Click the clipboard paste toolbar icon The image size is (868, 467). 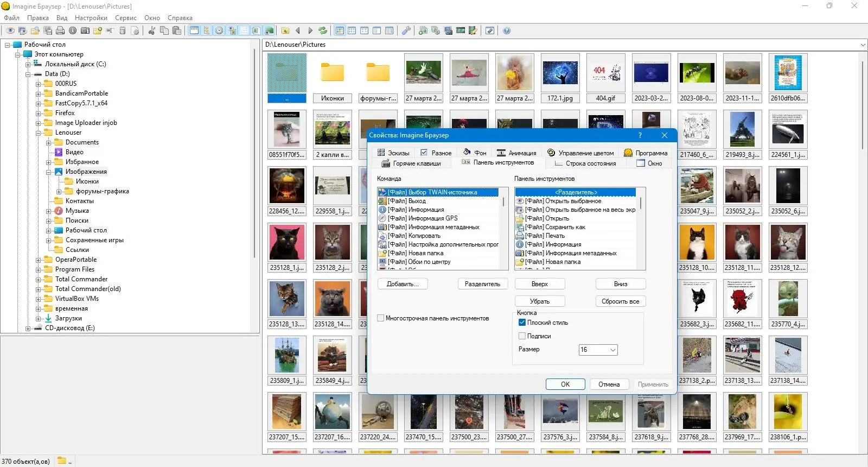coord(177,31)
